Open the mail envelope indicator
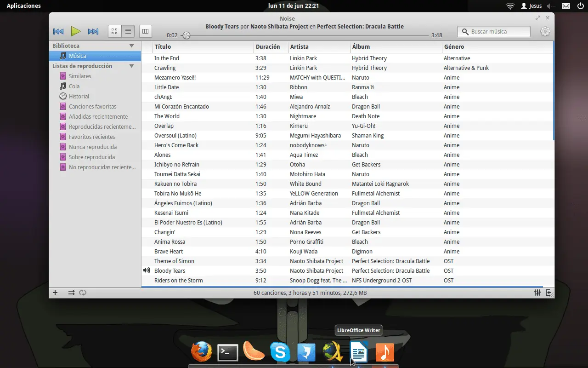The height and width of the screenshot is (368, 588). pyautogui.click(x=566, y=6)
